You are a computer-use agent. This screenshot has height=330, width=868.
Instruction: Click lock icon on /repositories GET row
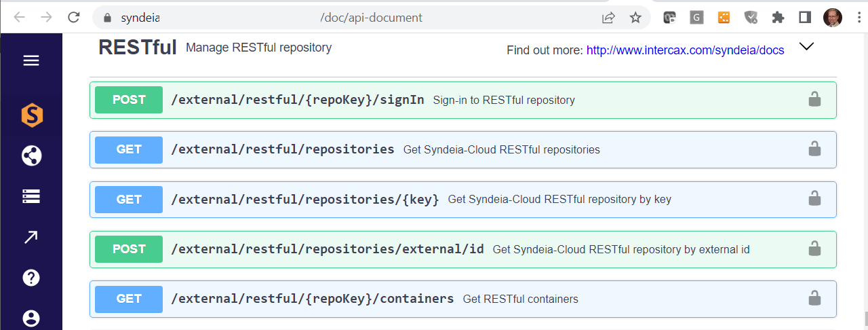tap(814, 149)
